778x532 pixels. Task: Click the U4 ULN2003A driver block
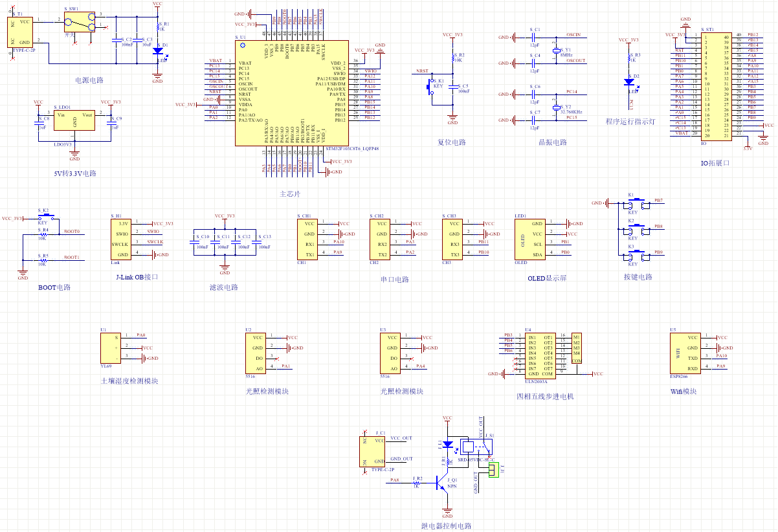coord(540,355)
